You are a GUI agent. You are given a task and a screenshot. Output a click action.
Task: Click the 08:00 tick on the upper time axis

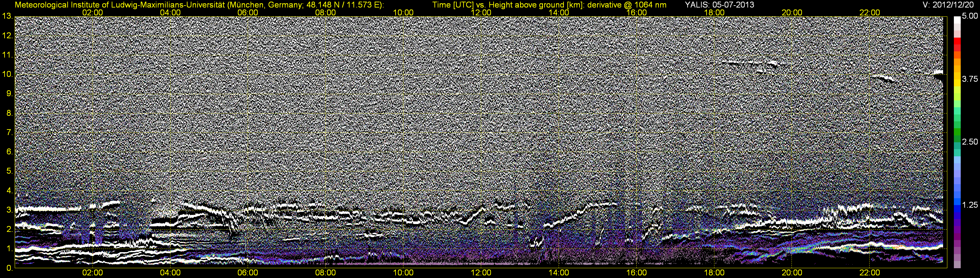pos(326,12)
